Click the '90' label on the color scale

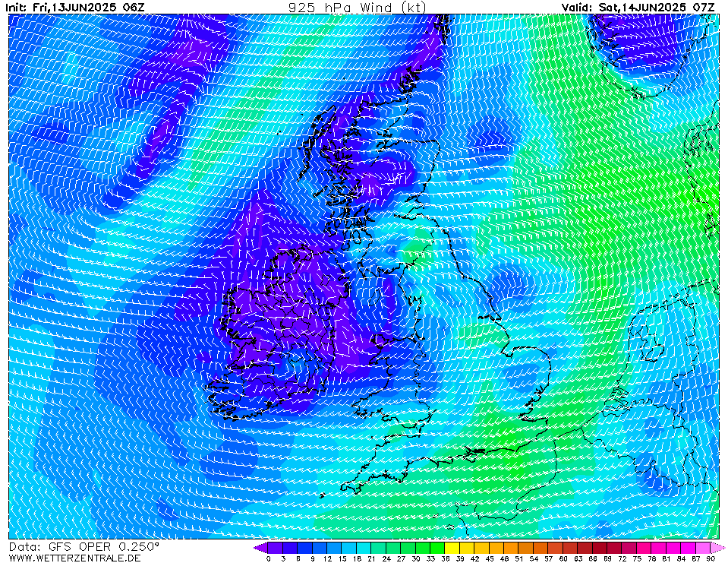(x=711, y=558)
